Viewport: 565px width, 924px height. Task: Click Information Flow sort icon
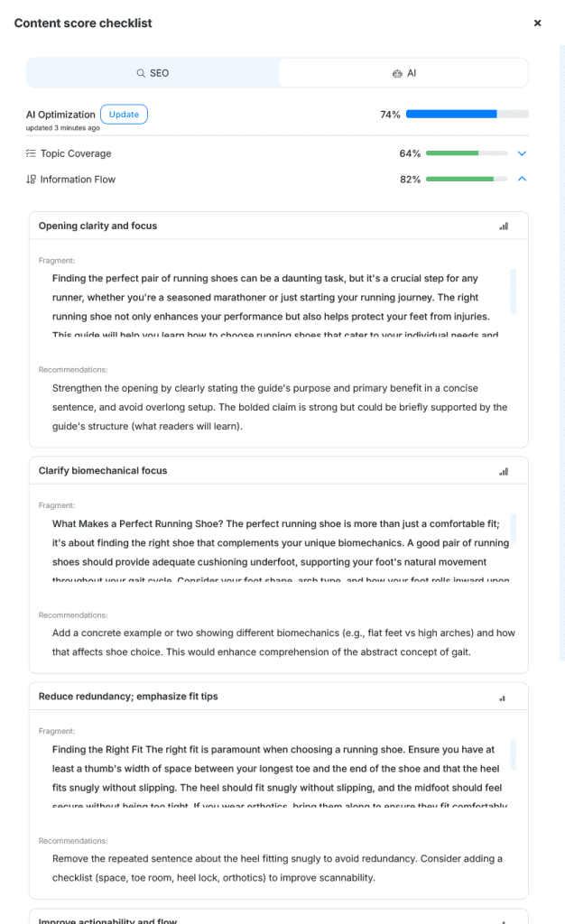[x=31, y=180]
